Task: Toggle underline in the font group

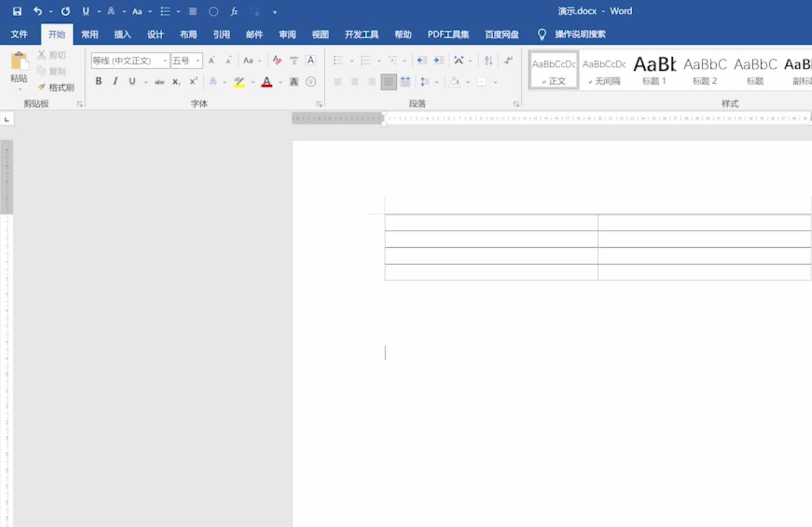Action: (x=132, y=81)
